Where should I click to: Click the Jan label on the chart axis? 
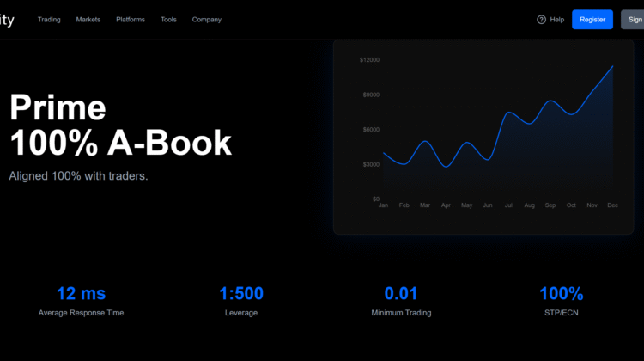(383, 205)
